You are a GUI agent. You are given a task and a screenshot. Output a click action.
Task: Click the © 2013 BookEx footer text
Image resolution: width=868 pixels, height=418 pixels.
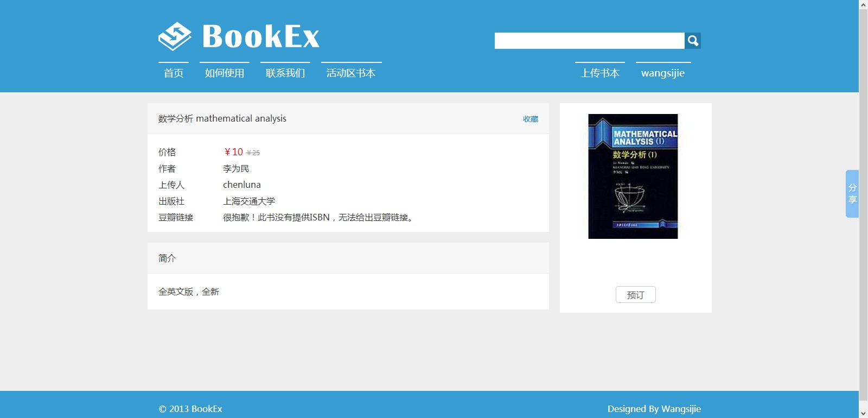(x=190, y=409)
